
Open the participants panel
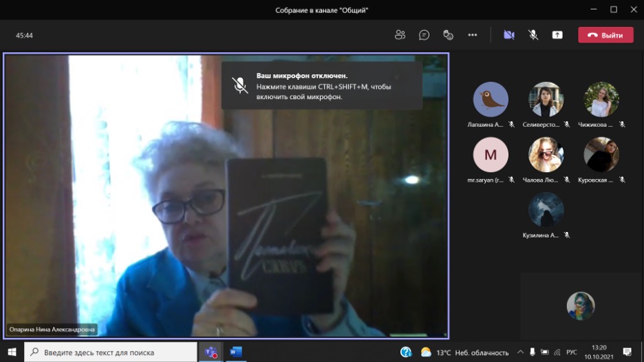400,35
